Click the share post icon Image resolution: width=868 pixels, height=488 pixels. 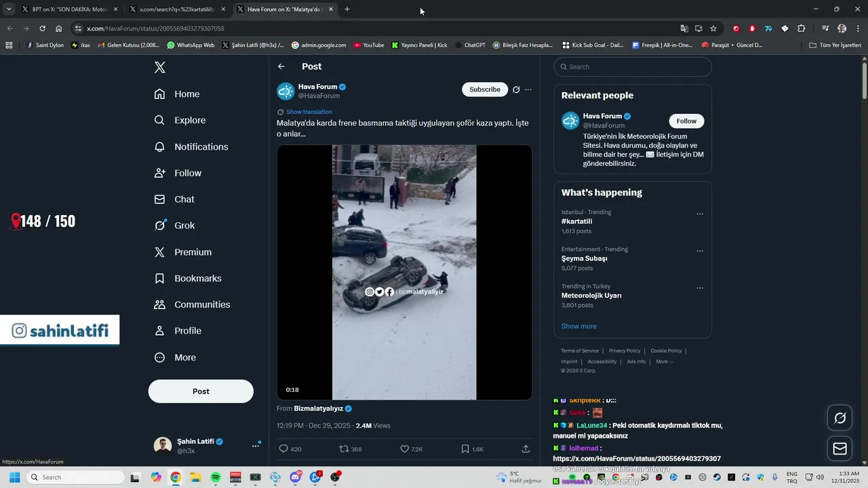click(526, 449)
